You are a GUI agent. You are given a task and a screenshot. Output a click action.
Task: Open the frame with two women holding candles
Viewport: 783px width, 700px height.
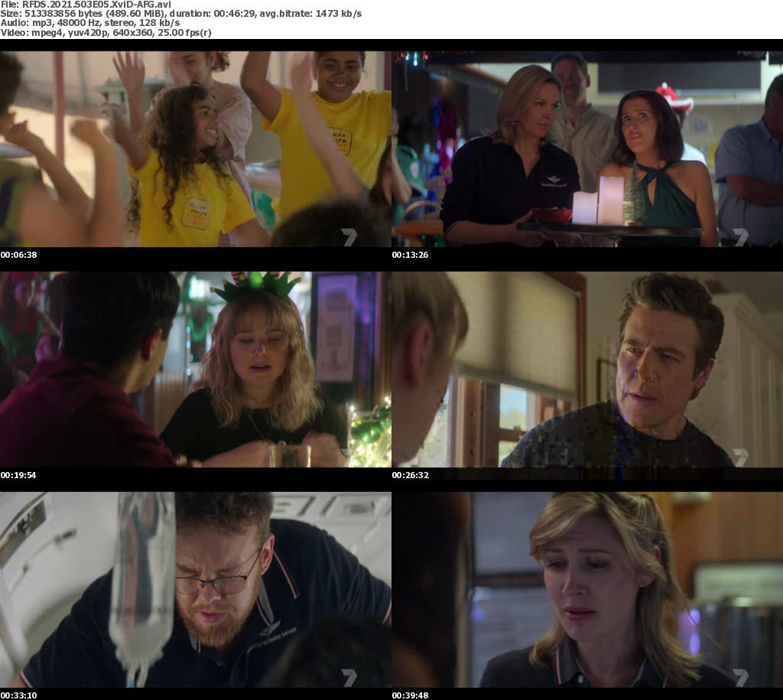click(x=587, y=149)
